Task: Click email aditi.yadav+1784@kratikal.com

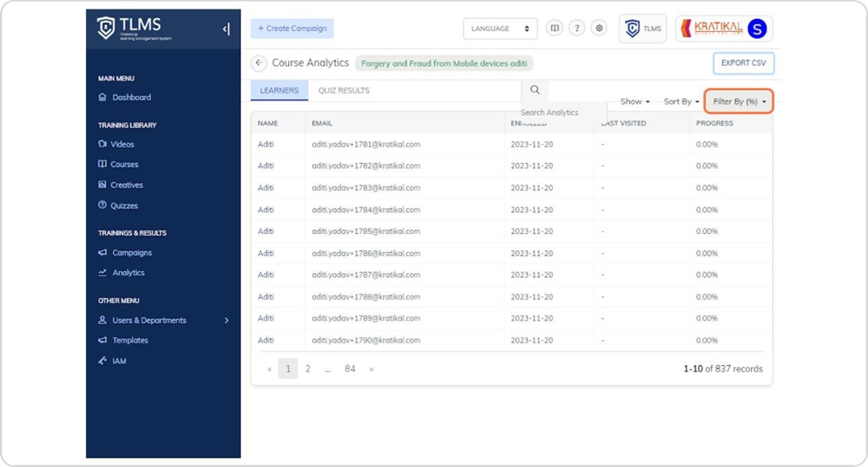Action: click(365, 210)
